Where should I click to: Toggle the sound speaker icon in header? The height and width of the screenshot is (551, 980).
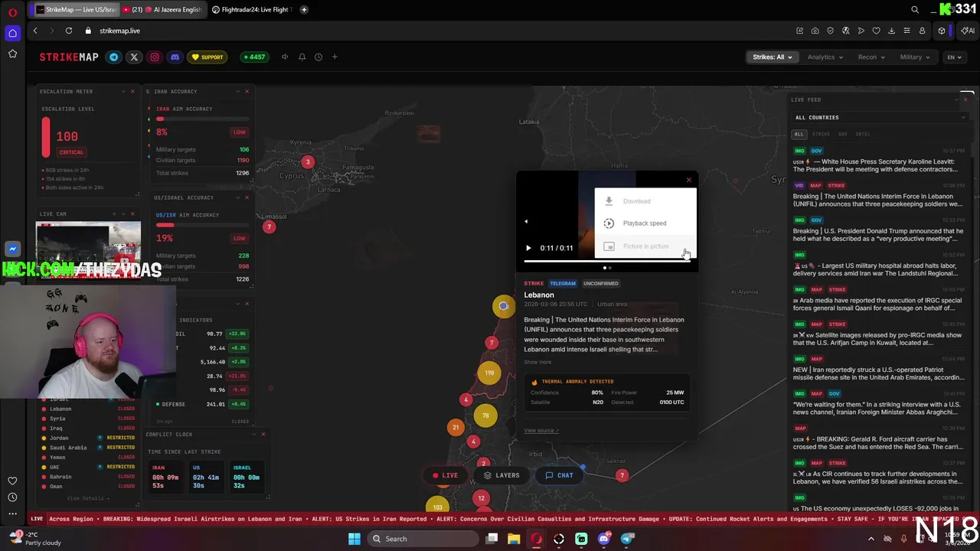coord(285,57)
